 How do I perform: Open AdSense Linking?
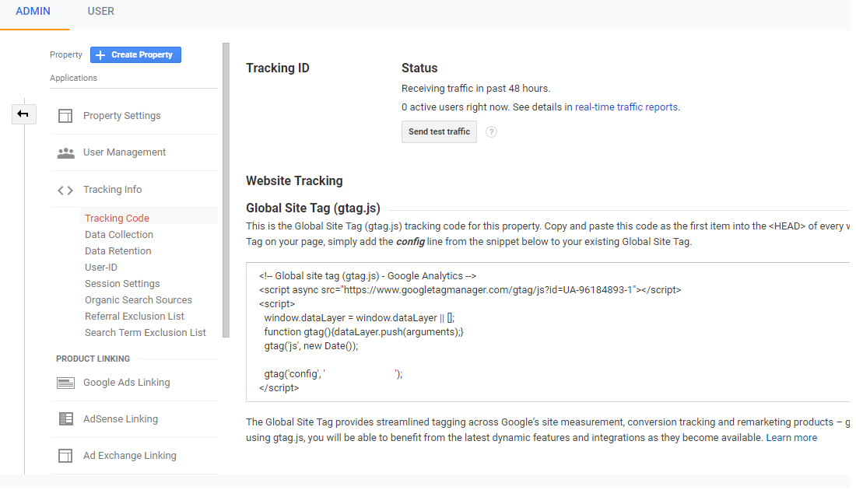coord(121,419)
